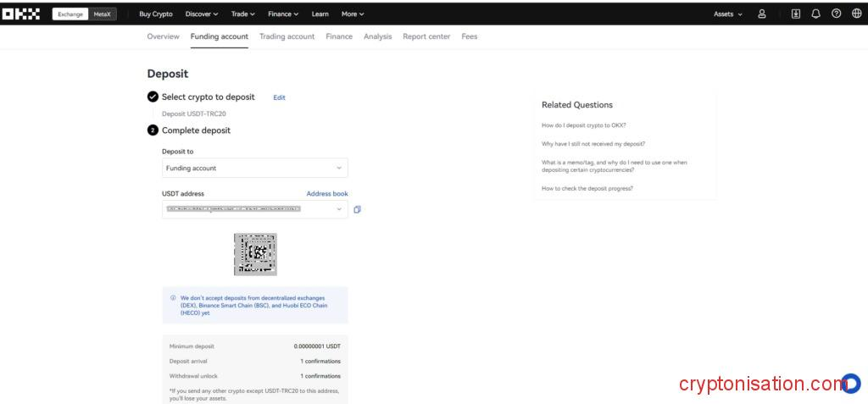The height and width of the screenshot is (404, 868).
Task: Open the Address book link
Action: (326, 194)
